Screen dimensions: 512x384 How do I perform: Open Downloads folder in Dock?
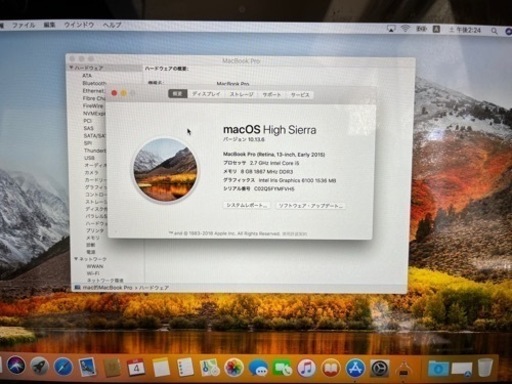(438, 369)
